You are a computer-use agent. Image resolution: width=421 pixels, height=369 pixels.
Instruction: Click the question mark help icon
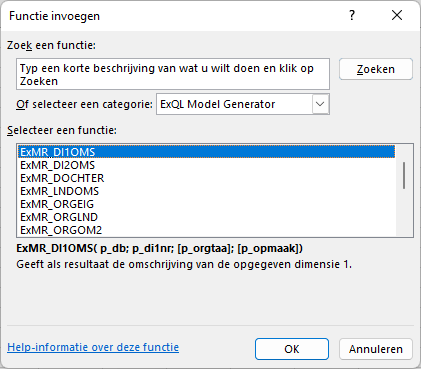pyautogui.click(x=352, y=15)
